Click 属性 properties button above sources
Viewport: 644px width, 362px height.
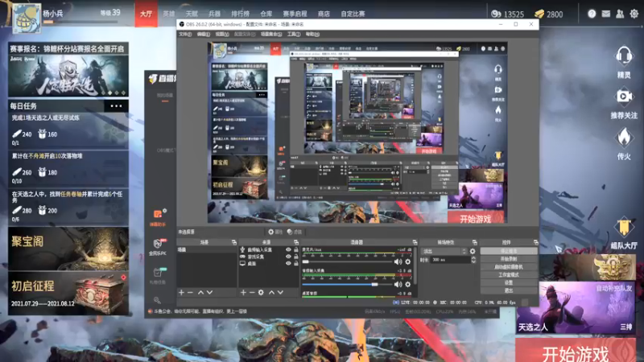pyautogui.click(x=275, y=232)
